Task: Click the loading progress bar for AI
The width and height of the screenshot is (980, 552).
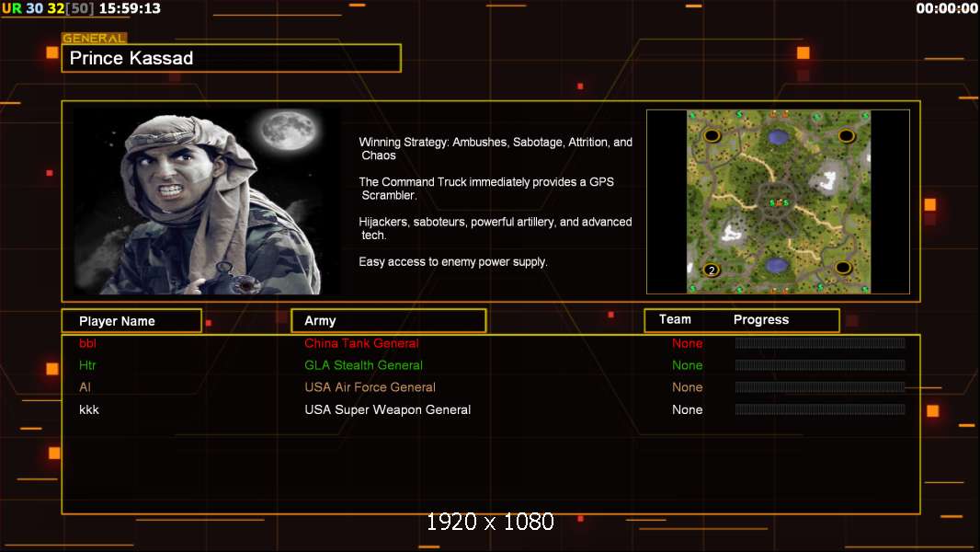Action: click(820, 387)
